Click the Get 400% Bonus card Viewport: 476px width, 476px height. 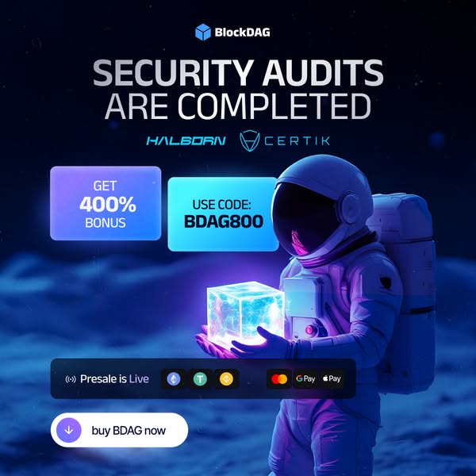pos(106,203)
